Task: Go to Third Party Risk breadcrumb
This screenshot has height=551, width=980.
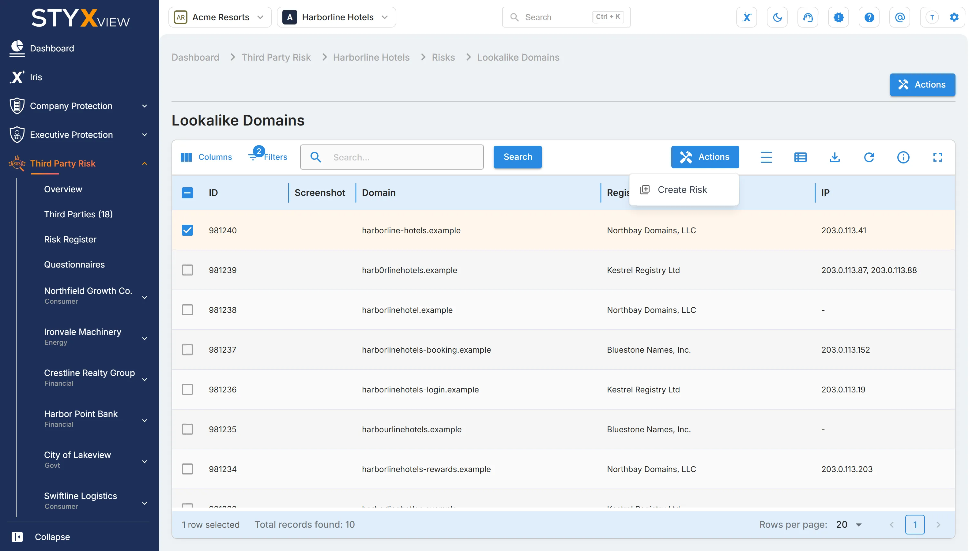Action: 276,57
